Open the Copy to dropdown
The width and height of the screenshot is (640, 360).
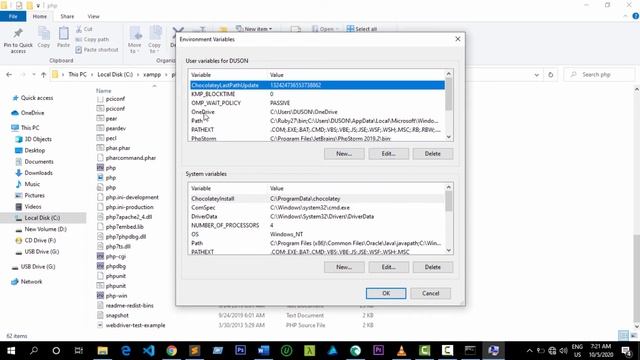pos(154,40)
